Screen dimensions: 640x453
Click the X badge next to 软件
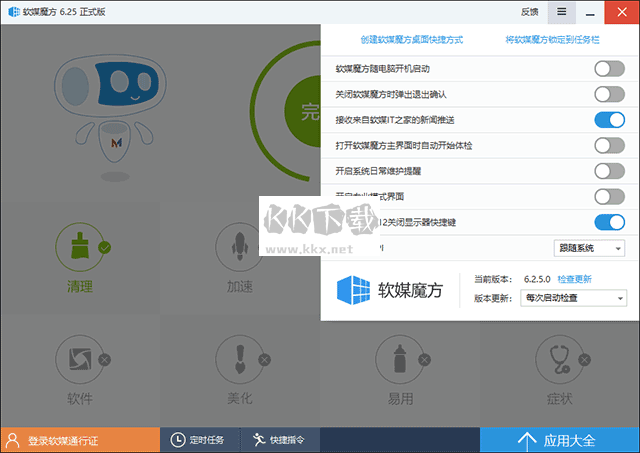[104, 360]
